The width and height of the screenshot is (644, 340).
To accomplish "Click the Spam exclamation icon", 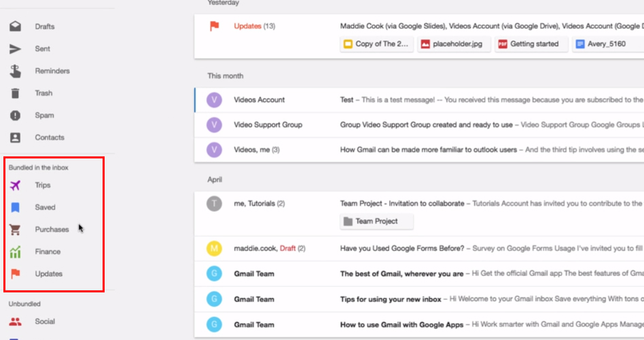I will point(15,116).
